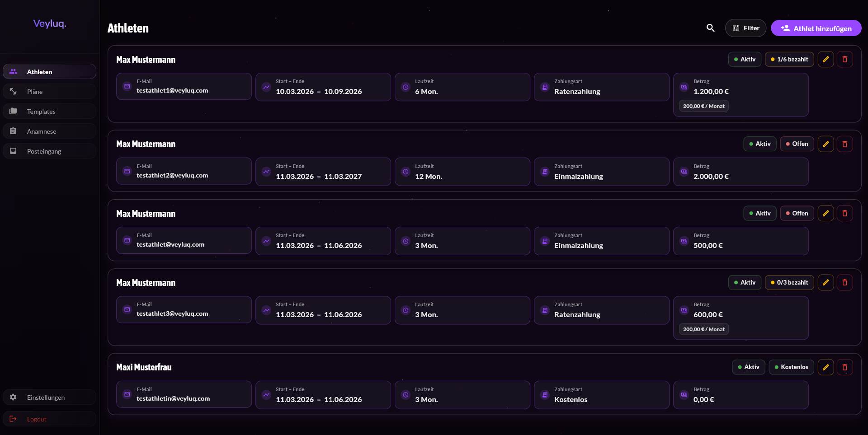Click the 1/6 bezahlt payment status badge
868x435 pixels.
tap(789, 59)
